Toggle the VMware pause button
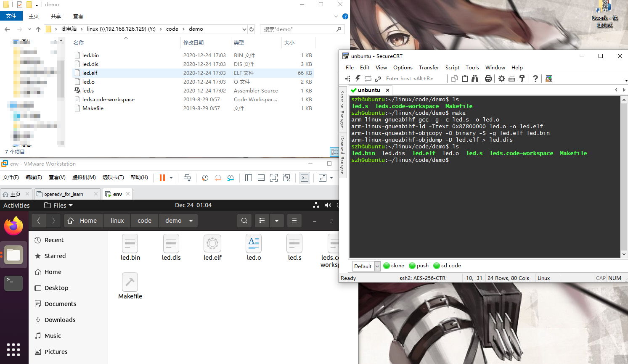 point(162,178)
